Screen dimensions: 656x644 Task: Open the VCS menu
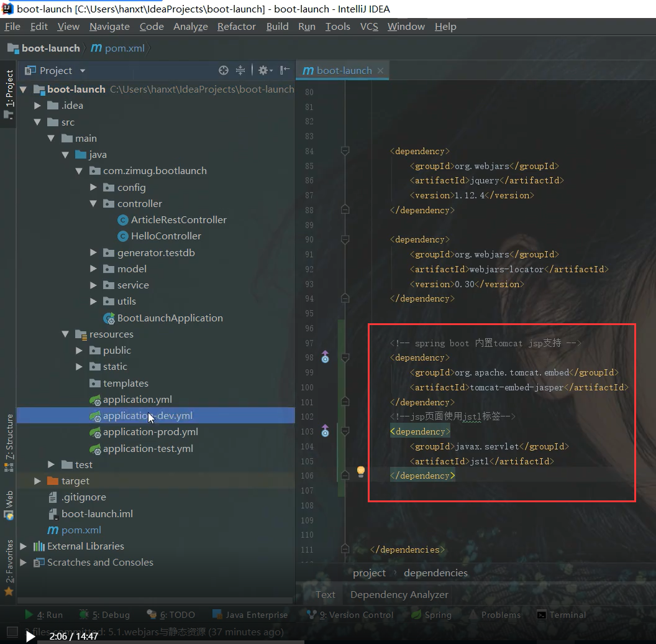click(369, 27)
